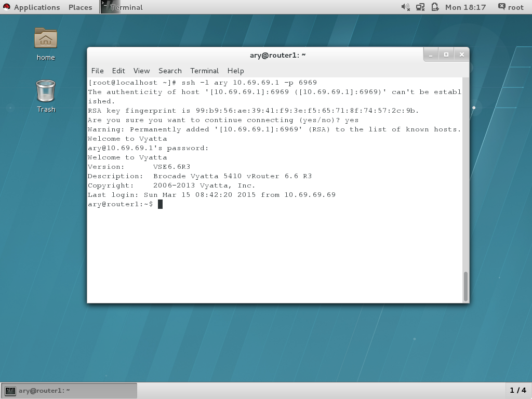Open the Applications menu
This screenshot has height=399, width=532.
[37, 7]
